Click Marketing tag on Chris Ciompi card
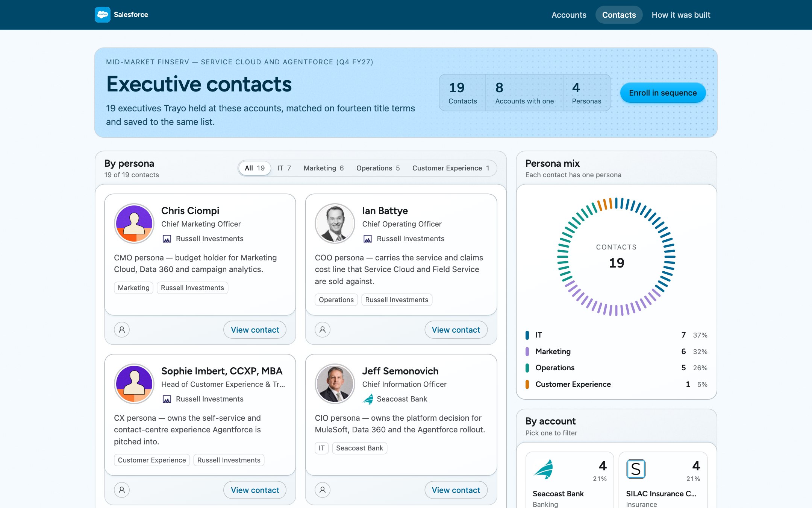The width and height of the screenshot is (812, 508). click(133, 288)
